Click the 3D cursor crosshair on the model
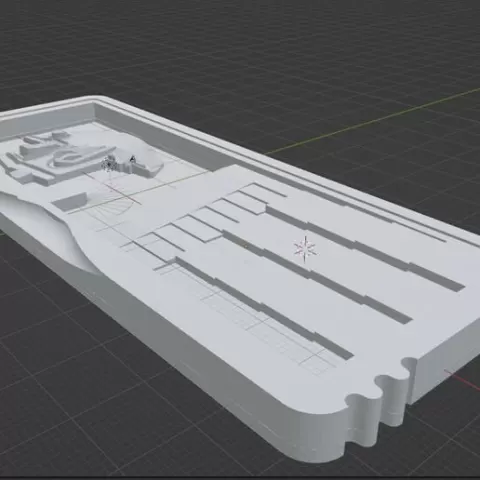 305,249
